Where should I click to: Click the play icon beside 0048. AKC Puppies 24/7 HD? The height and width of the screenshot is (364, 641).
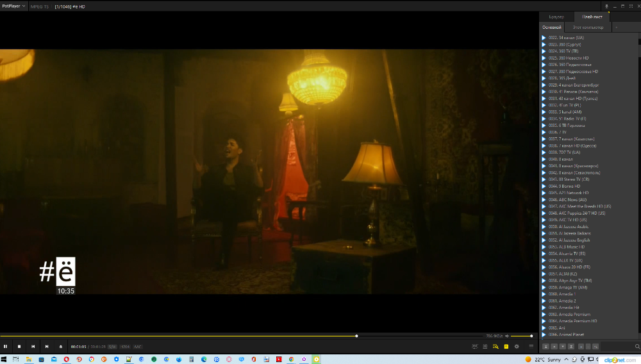(x=544, y=213)
